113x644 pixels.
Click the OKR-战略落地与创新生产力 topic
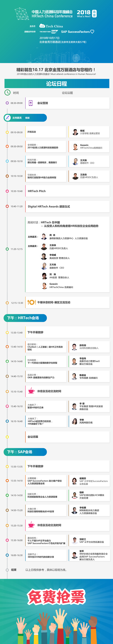pyautogui.click(x=41, y=377)
